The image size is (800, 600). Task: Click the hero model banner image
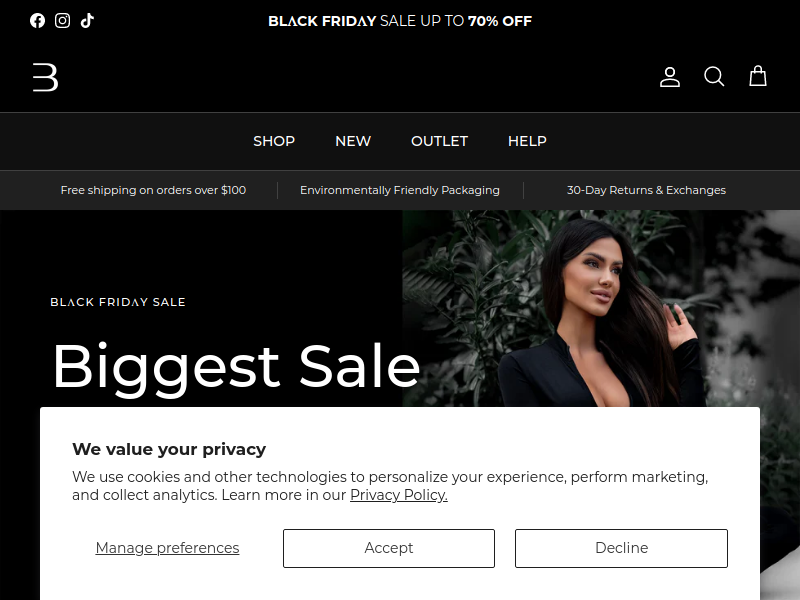coord(601,309)
